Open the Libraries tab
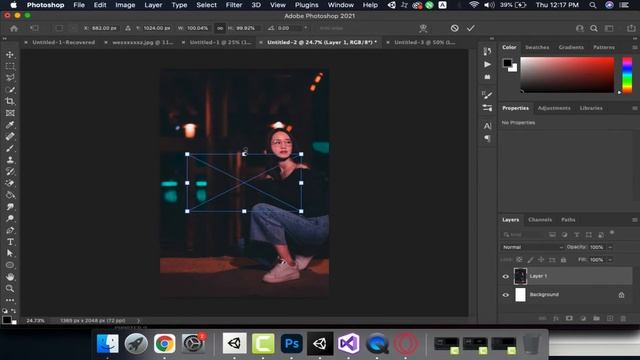 tap(591, 108)
